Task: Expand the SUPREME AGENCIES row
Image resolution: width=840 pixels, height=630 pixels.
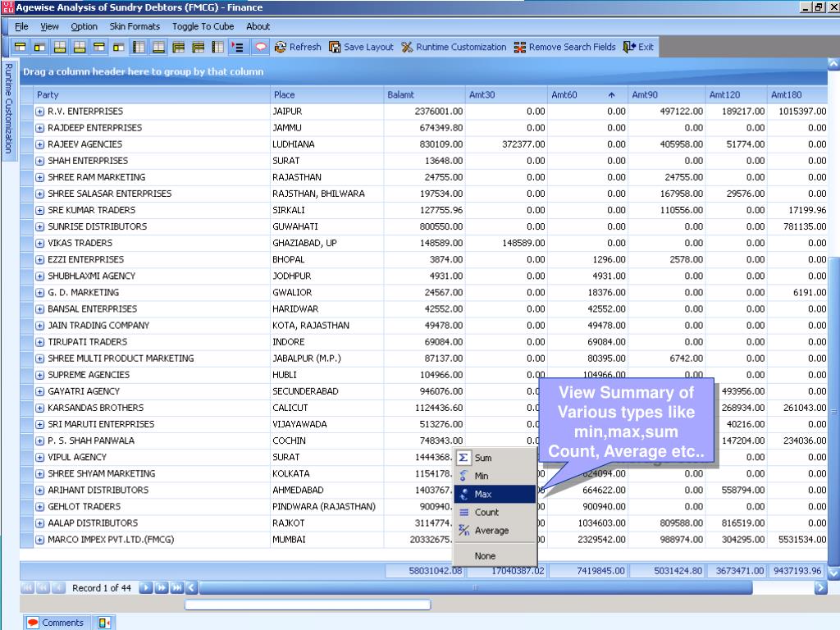Action: click(39, 375)
